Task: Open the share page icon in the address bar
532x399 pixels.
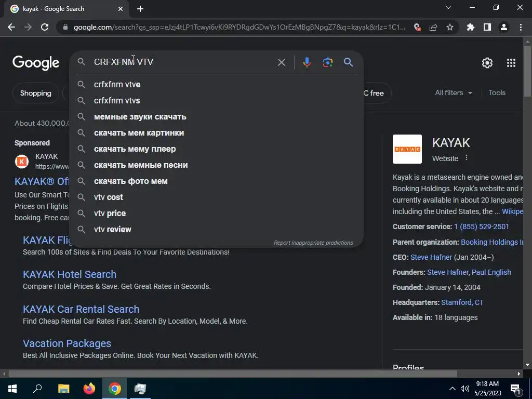Action: (x=433, y=27)
